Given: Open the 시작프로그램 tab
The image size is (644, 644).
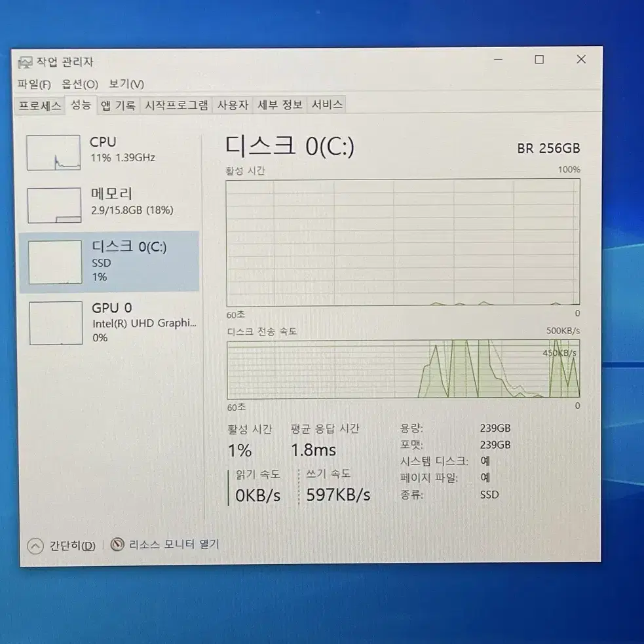Looking at the screenshot, I should coord(177,105).
